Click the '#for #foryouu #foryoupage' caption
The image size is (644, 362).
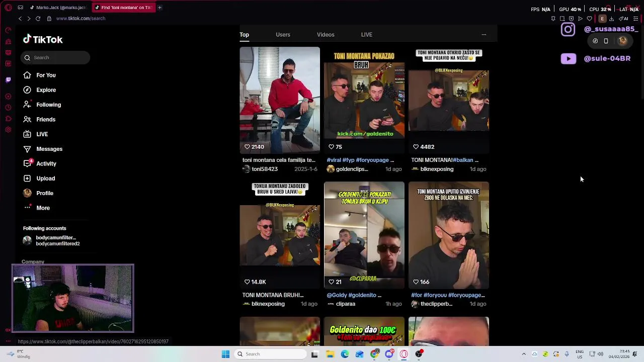point(448,295)
